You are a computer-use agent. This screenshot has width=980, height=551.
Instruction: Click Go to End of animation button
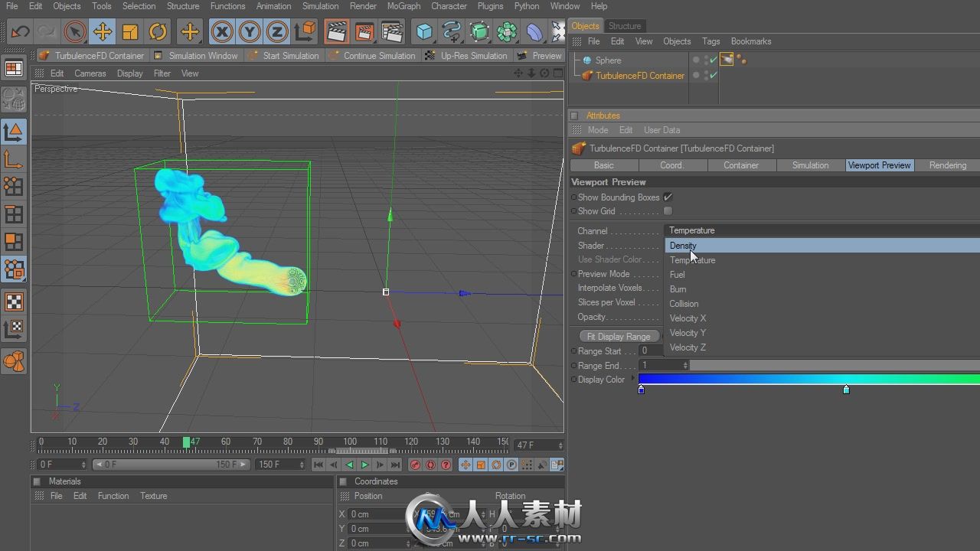point(395,465)
